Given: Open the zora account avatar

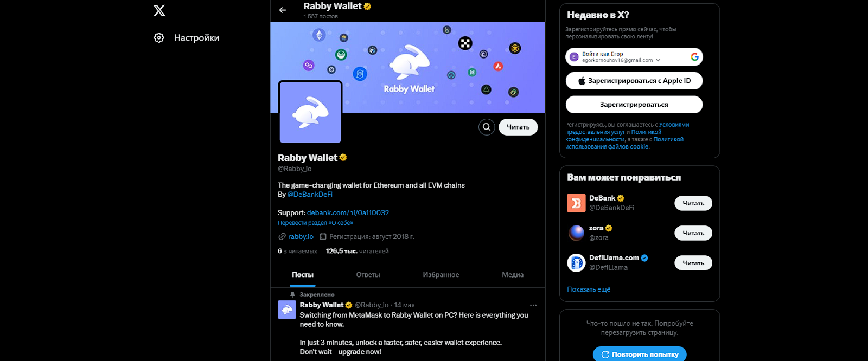Looking at the screenshot, I should pyautogui.click(x=576, y=233).
